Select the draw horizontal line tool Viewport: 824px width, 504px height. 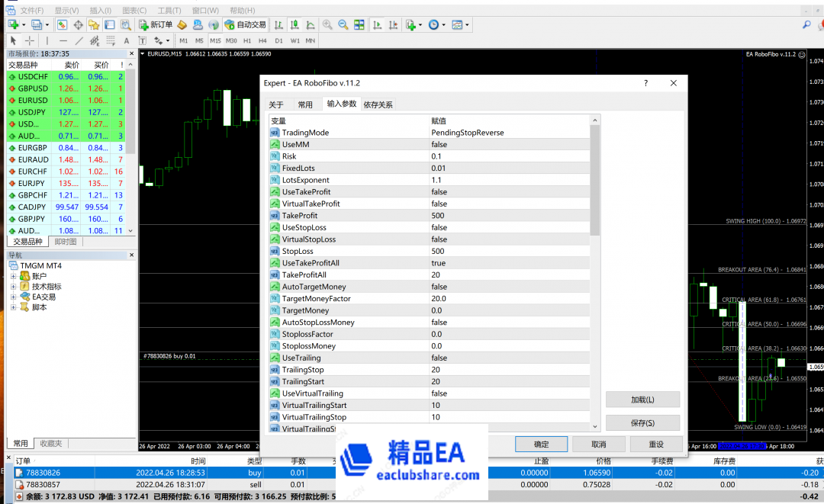coord(63,40)
